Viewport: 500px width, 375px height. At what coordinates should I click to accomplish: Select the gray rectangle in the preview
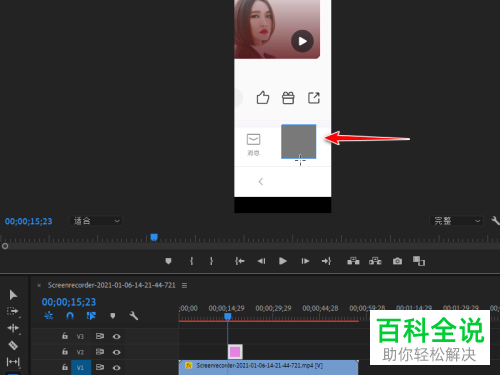tap(299, 141)
